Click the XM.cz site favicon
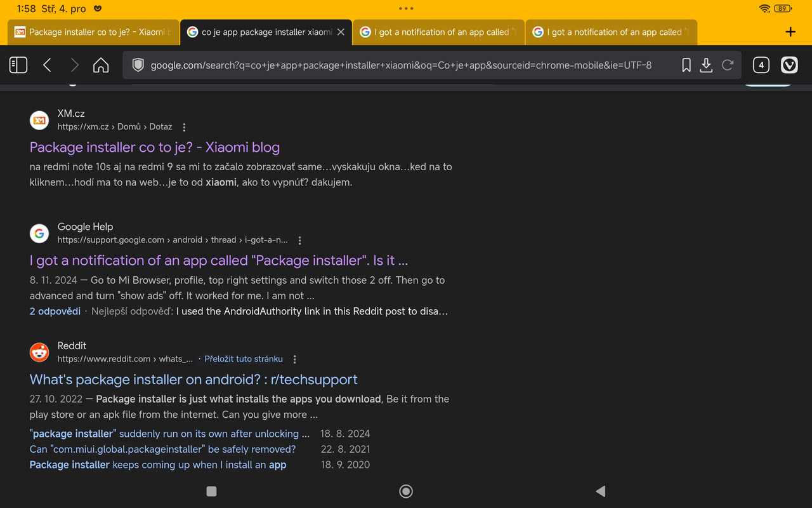Screen dimensions: 812x508 point(39,120)
